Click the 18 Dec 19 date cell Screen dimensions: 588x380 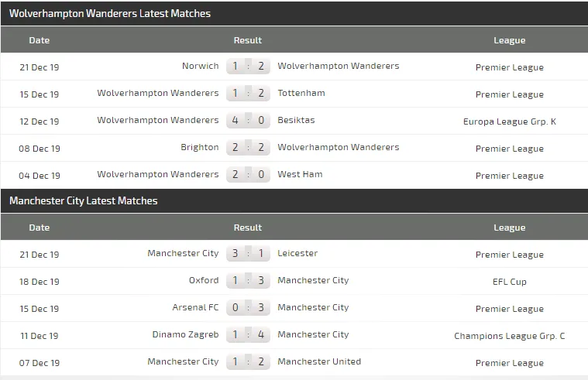(40, 282)
